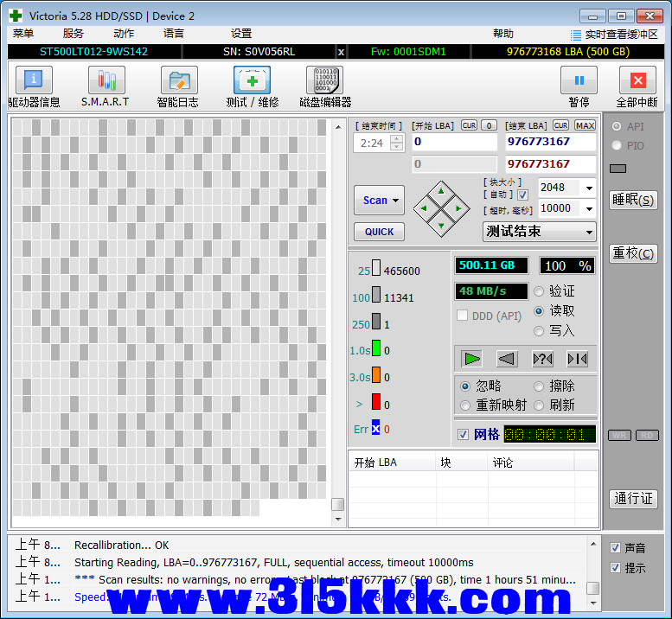Open the drive info (驱动器信息) tool
This screenshot has height=619, width=672.
click(34, 80)
